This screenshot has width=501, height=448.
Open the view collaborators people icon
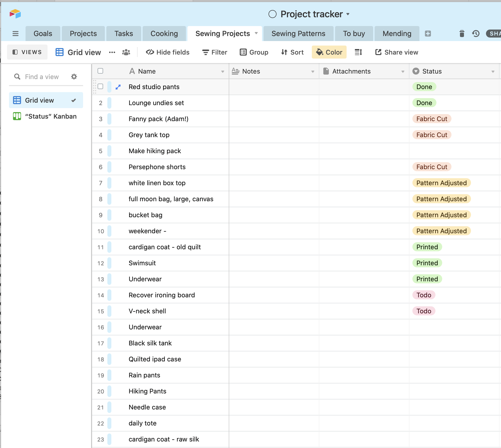tap(126, 52)
